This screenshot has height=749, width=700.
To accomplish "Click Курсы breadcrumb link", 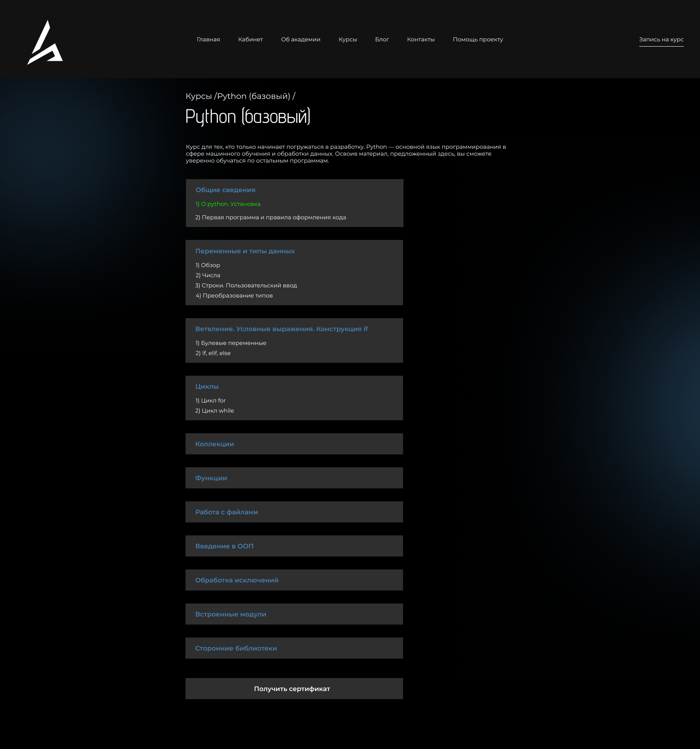I will 198,96.
